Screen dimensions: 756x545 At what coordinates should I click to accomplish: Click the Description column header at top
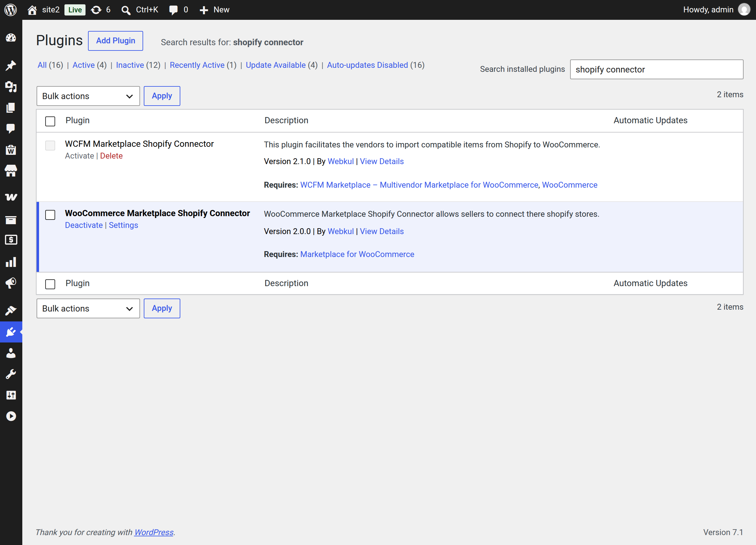(x=286, y=120)
